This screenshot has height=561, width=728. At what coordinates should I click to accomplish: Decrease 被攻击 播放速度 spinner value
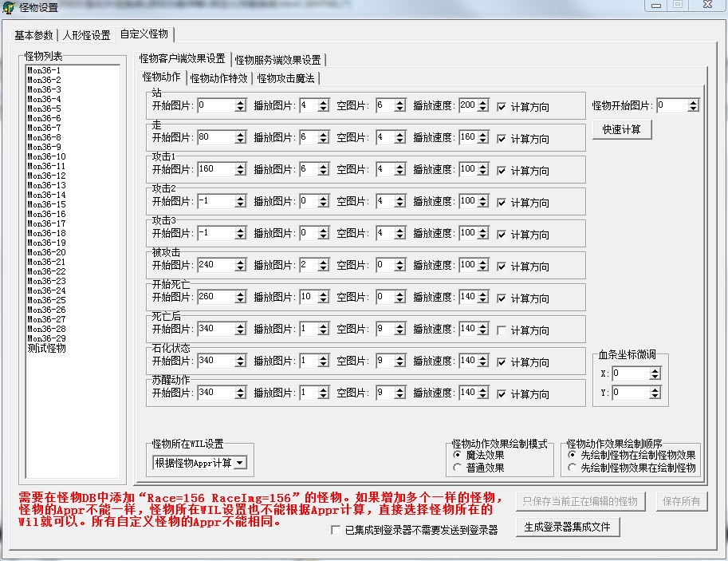[x=482, y=268]
